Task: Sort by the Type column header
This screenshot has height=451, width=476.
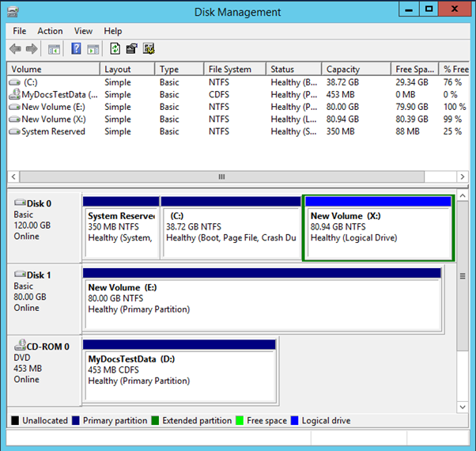Action: (179, 70)
